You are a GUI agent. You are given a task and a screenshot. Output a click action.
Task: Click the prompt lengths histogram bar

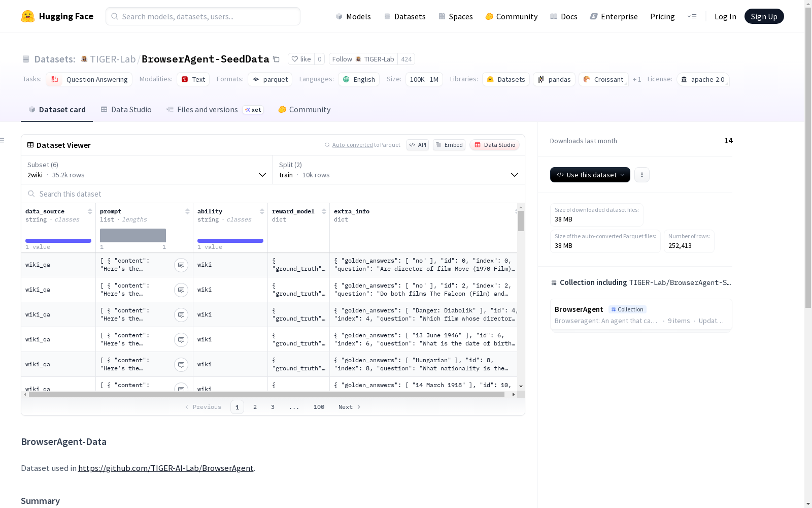point(133,235)
